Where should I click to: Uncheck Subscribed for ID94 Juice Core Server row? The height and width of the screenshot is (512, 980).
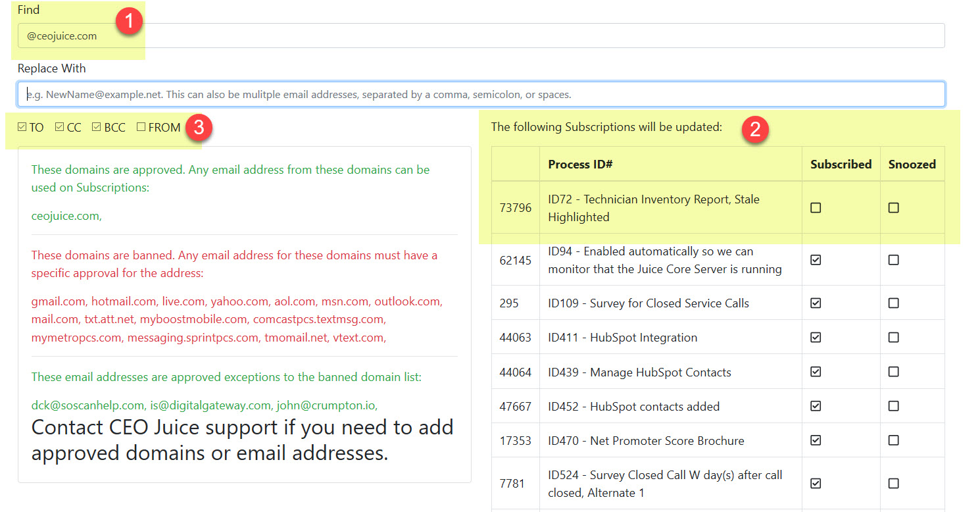816,260
